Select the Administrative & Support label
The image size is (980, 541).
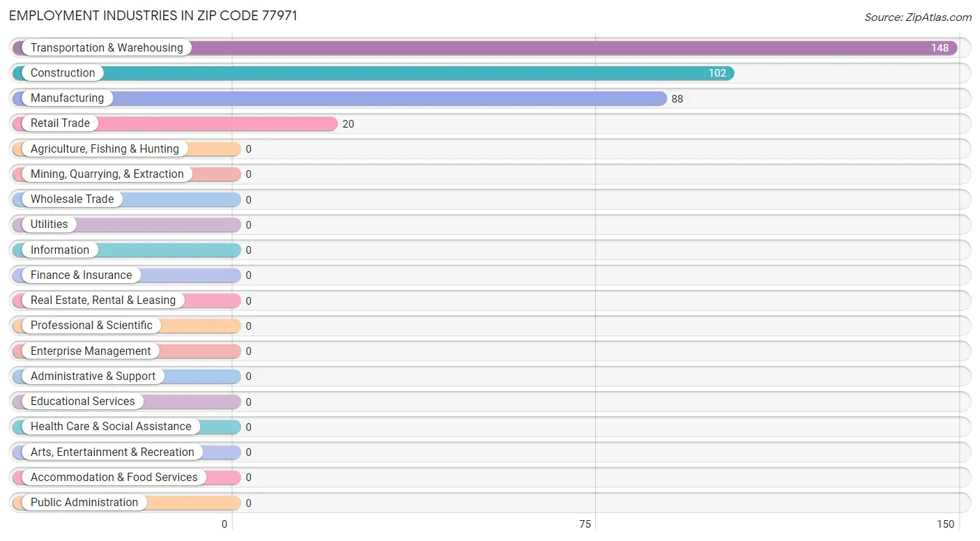coord(93,376)
